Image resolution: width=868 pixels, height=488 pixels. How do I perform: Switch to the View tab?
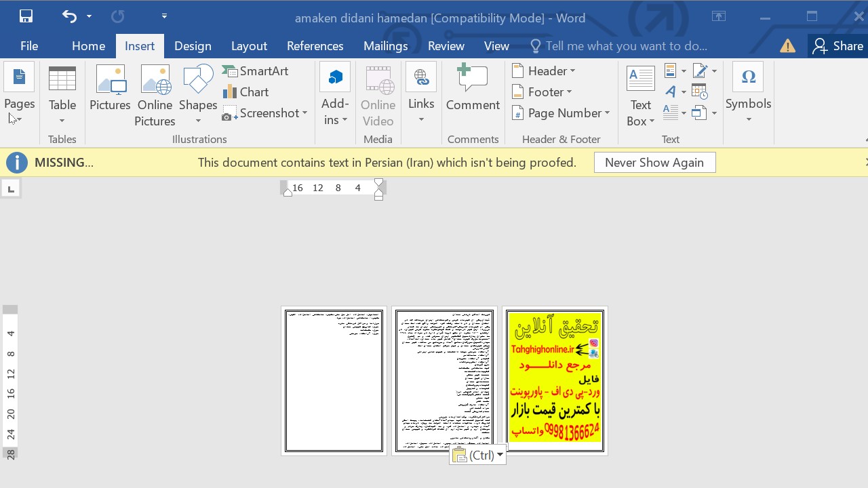(496, 46)
